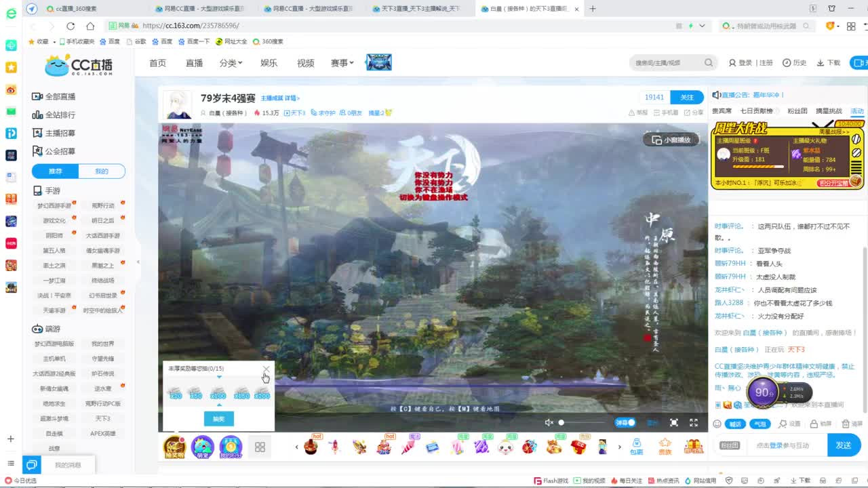Switch to the 贵宾席 tab

pos(722,110)
